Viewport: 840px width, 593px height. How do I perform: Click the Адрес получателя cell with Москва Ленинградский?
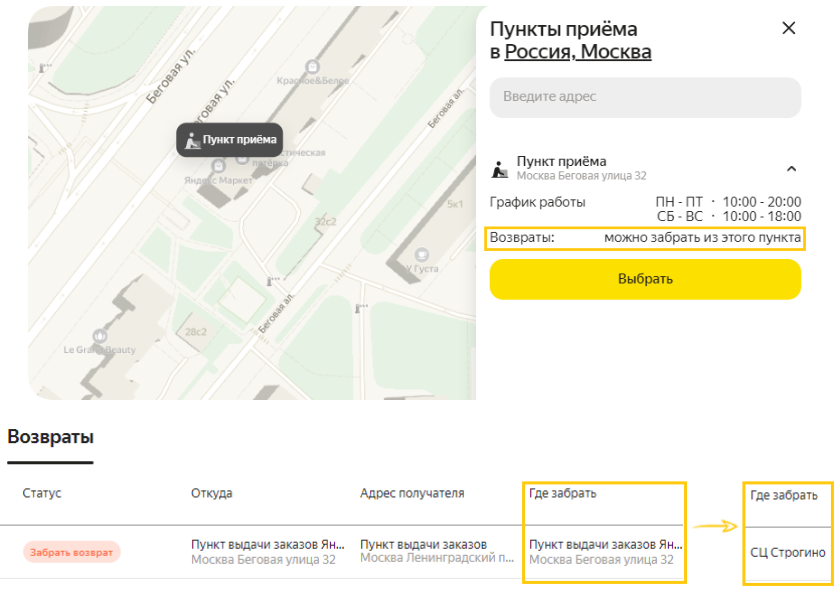pyautogui.click(x=437, y=551)
